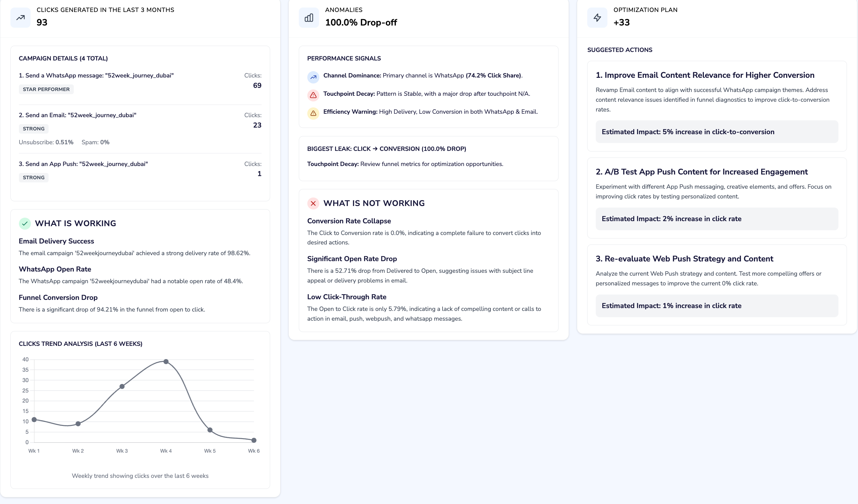
Task: Click the STRONG badge under the Email campaign
Action: point(34,129)
